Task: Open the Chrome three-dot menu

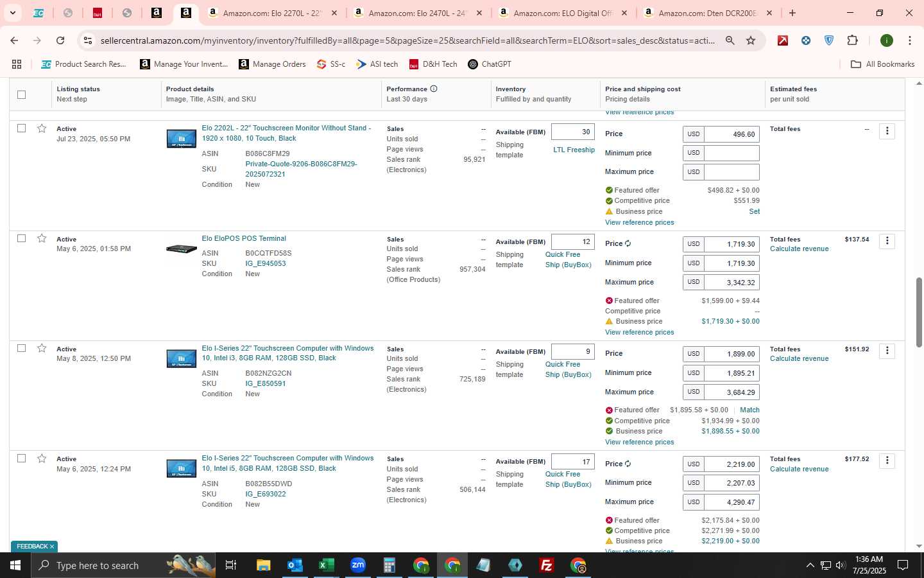Action: point(909,40)
